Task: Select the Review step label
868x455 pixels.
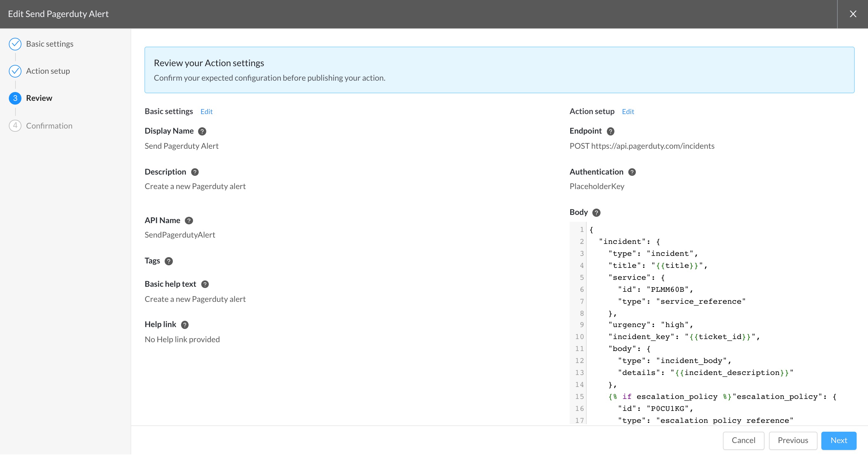Action: tap(39, 98)
